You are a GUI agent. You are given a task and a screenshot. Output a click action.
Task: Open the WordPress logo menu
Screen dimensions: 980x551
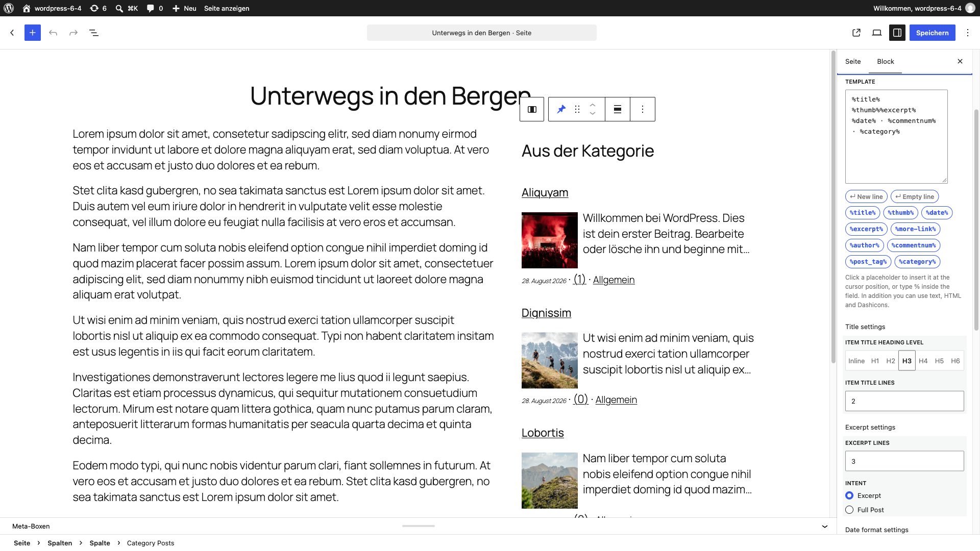click(9, 8)
